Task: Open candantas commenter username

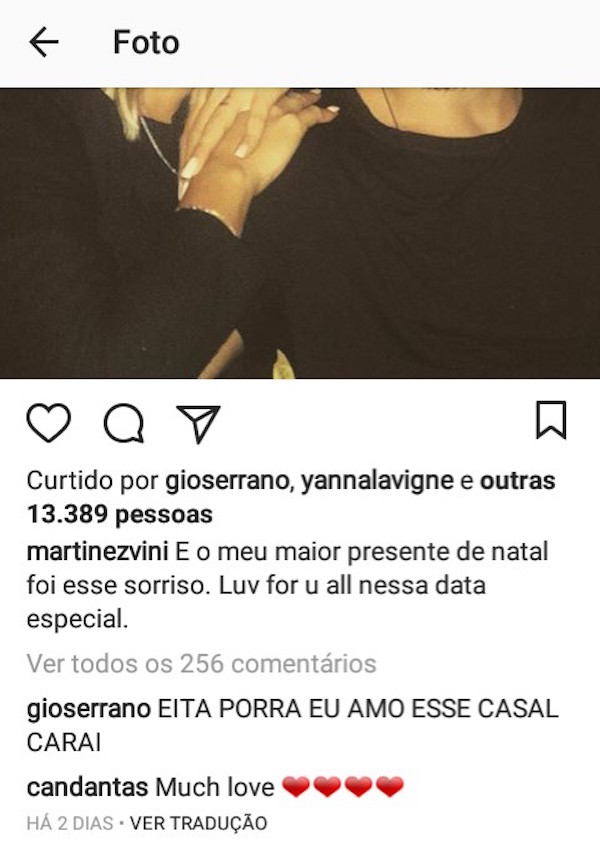Action: 87,787
